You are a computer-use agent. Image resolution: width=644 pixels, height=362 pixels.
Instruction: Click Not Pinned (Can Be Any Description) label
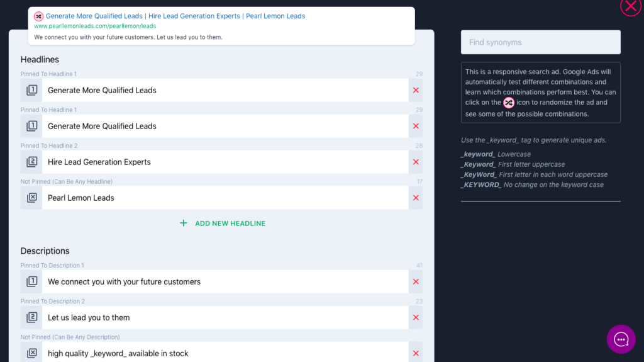pyautogui.click(x=70, y=337)
